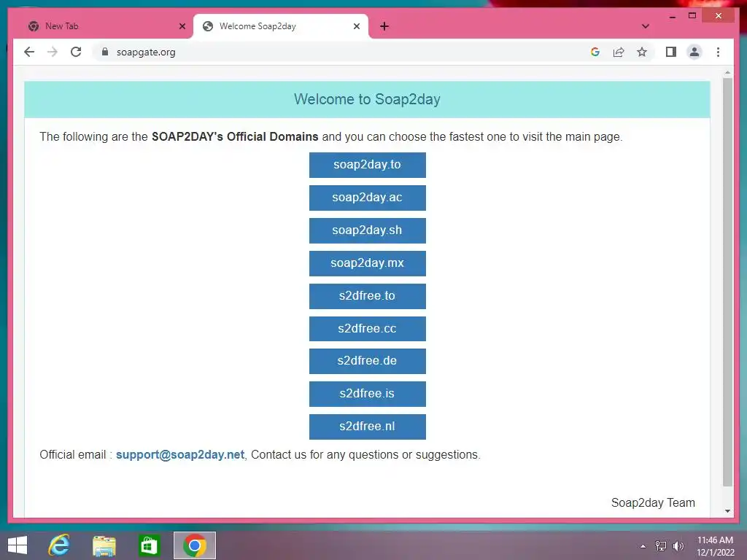Open the s2dfree.cc domain
Viewport: 747px width, 560px height.
368,329
